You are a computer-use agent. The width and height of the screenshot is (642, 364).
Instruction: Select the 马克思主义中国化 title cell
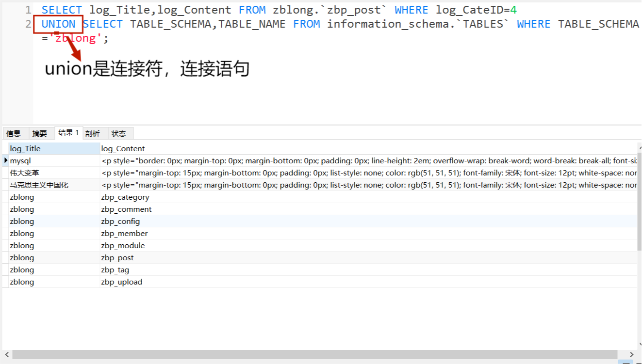[54, 185]
